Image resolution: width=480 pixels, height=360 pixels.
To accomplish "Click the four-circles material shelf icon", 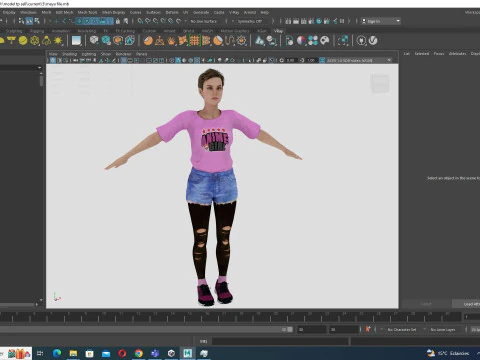I will pos(313,41).
